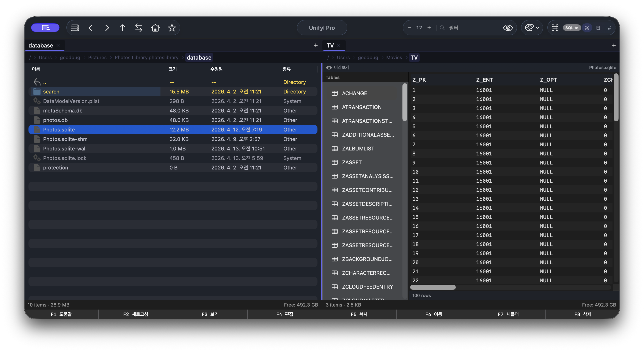Screen dimensions: 644x351
Task: Click the document page view icon
Action: 598,28
